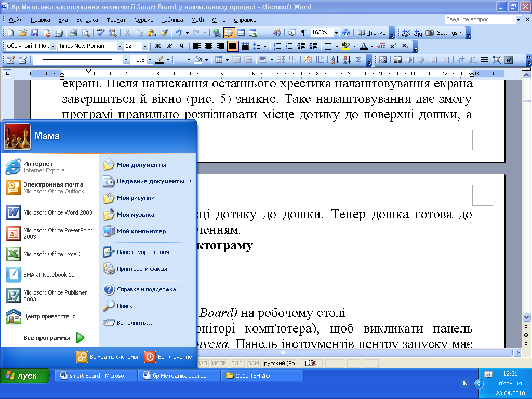Viewport: 532px width, 399px height.
Task: Click the font color A swatch
Action: (x=364, y=46)
